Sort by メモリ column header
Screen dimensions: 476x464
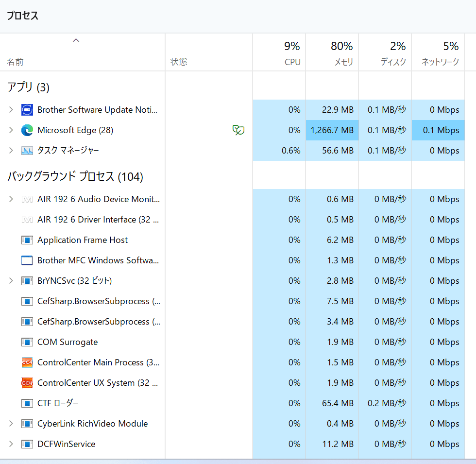click(332, 52)
